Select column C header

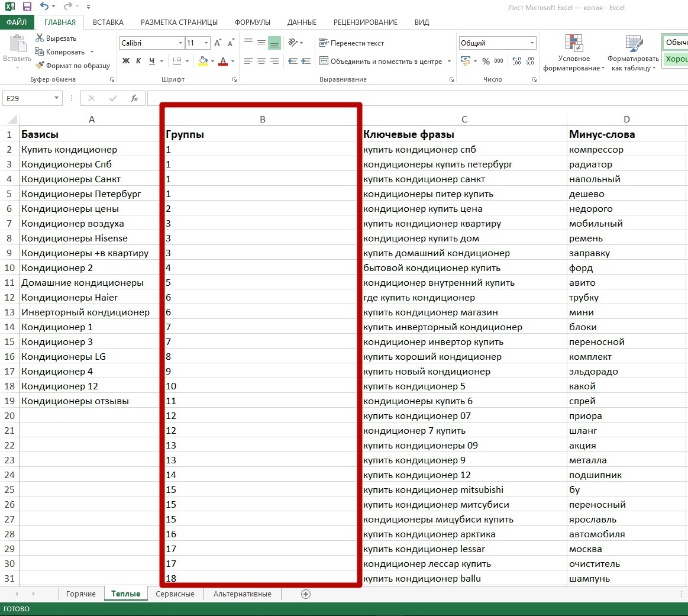click(x=464, y=119)
